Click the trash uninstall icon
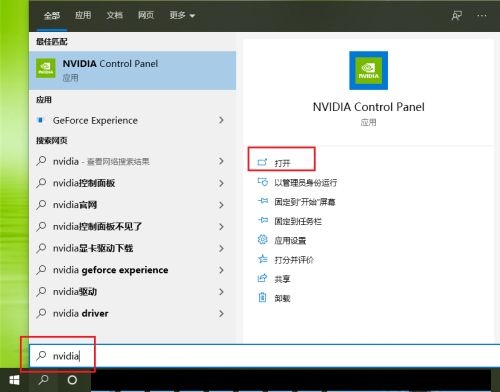The height and width of the screenshot is (392, 500). coord(262,297)
